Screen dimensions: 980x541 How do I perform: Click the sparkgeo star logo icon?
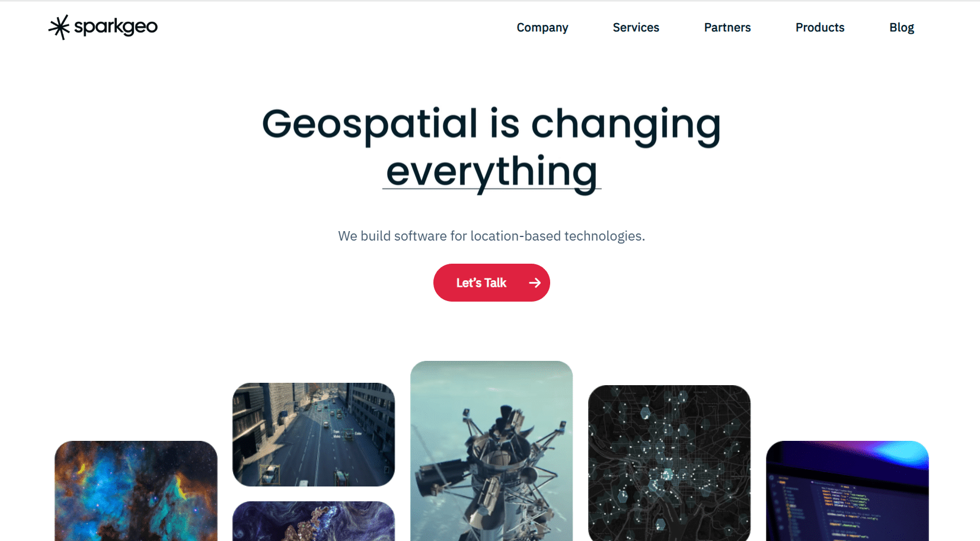click(59, 27)
